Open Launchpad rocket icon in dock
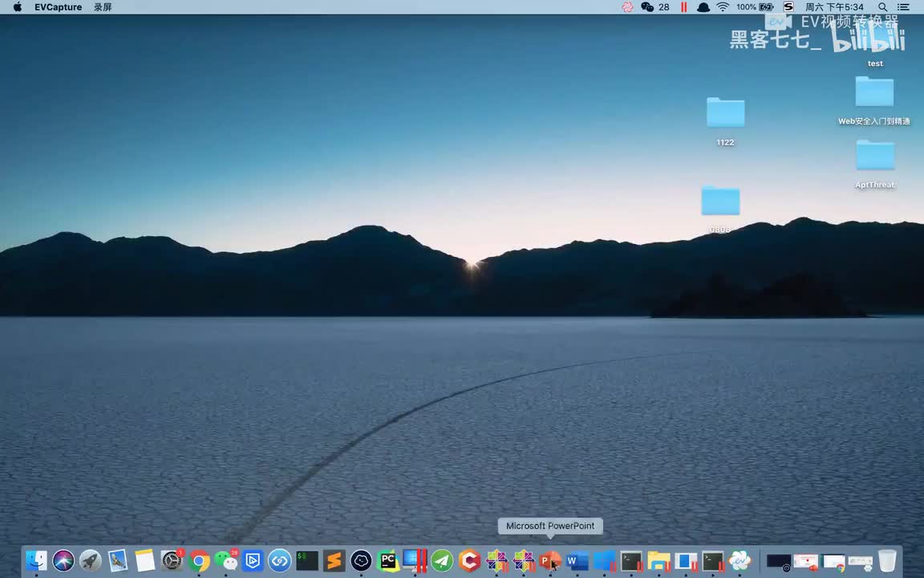Image resolution: width=924 pixels, height=578 pixels. pos(91,560)
